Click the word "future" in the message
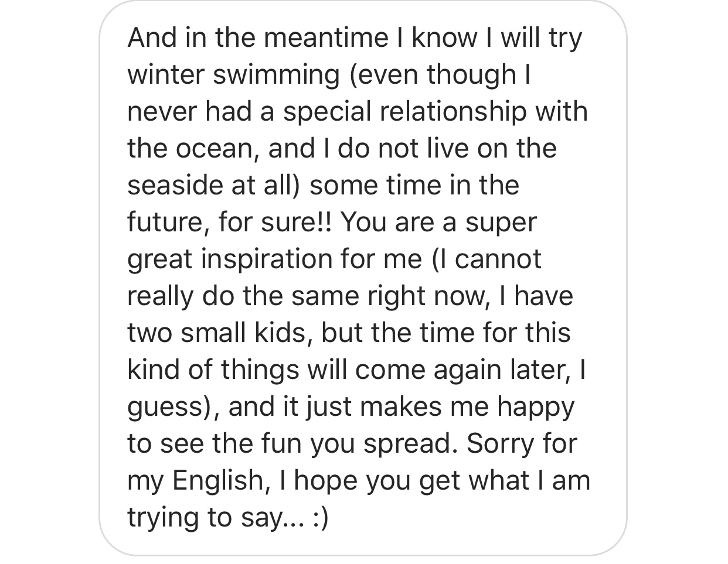Image resolution: width=728 pixels, height=564 pixels. [165, 223]
